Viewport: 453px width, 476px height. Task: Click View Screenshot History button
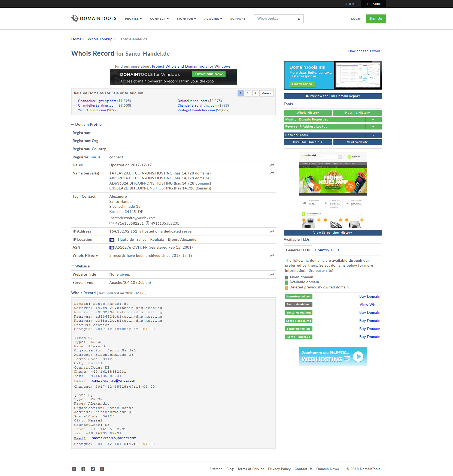[333, 233]
